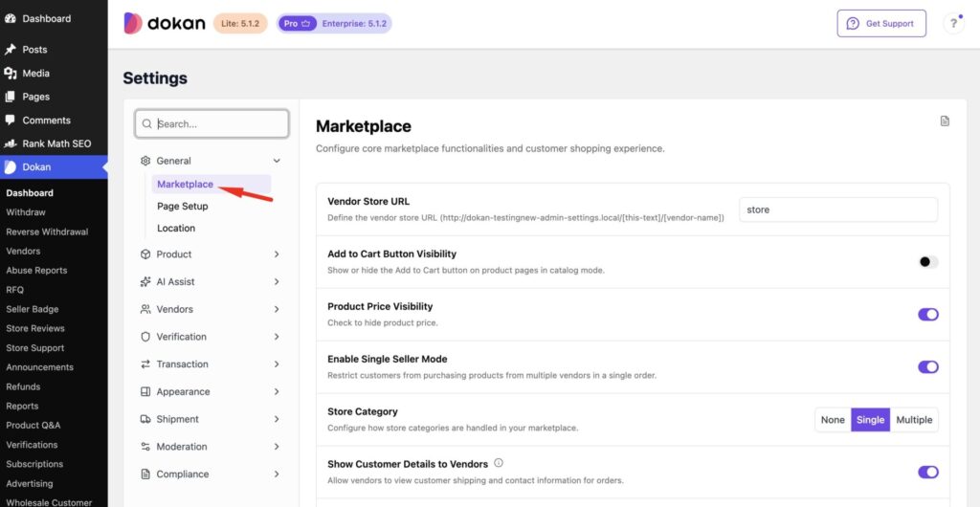Image resolution: width=980 pixels, height=507 pixels.
Task: Turn off Product Price Visibility toggle
Action: coord(928,315)
